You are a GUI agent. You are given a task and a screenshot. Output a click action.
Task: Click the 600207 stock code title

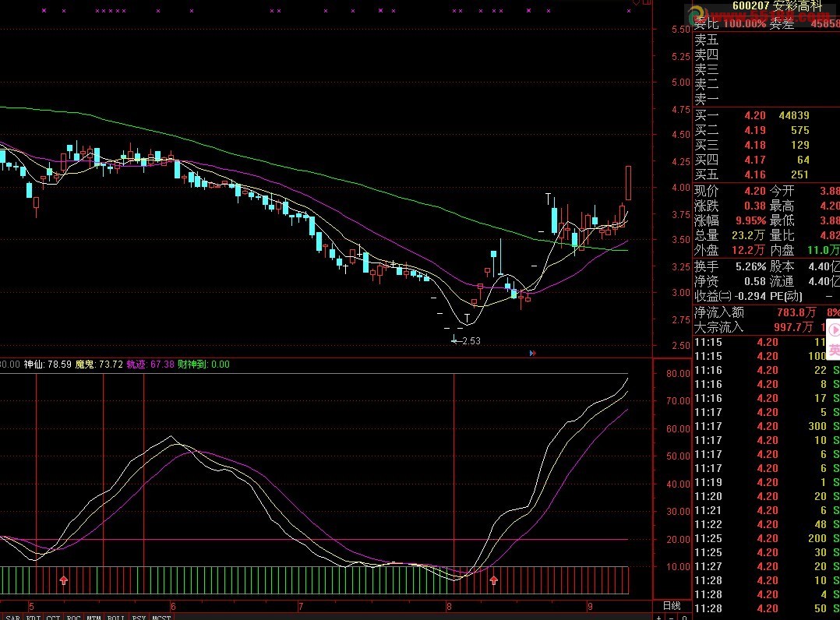777,6
